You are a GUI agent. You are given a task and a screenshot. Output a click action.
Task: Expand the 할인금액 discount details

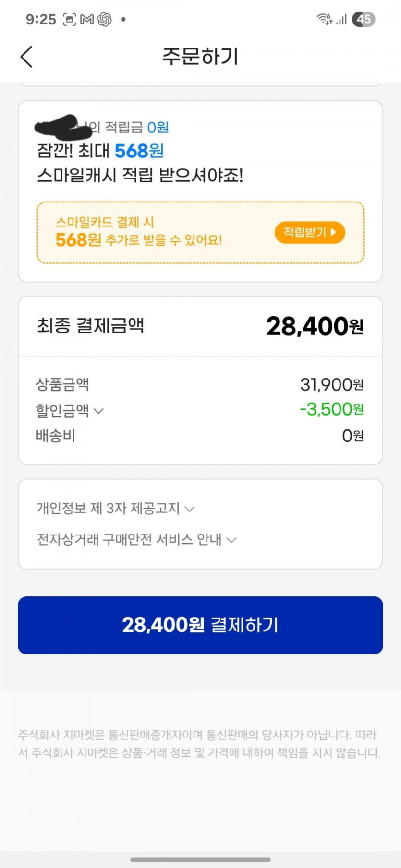98,411
